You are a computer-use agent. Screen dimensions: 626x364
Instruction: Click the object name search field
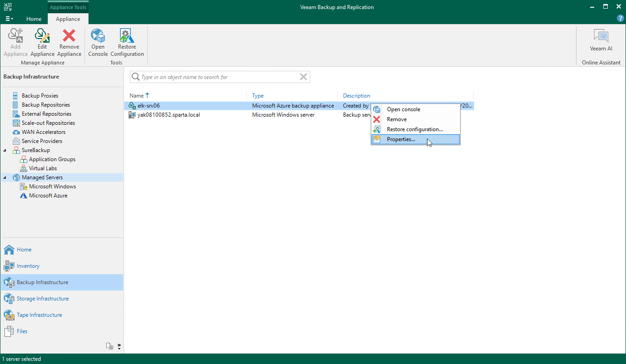220,77
